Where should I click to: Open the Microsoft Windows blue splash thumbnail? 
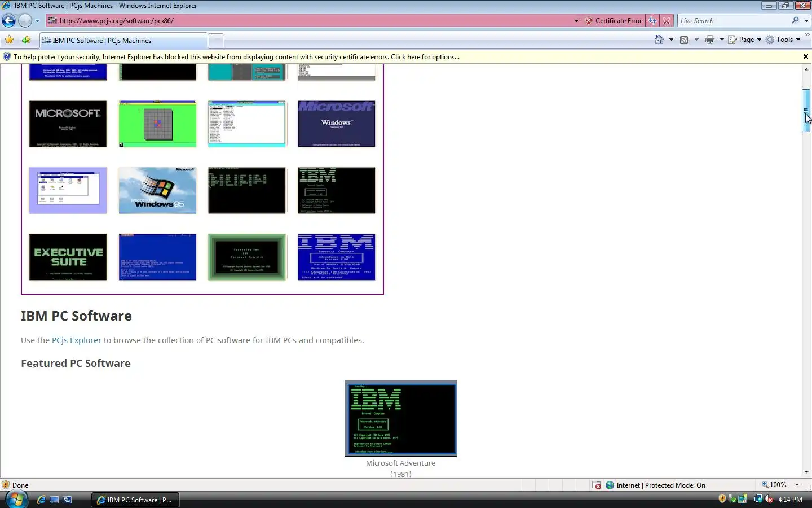(x=337, y=124)
